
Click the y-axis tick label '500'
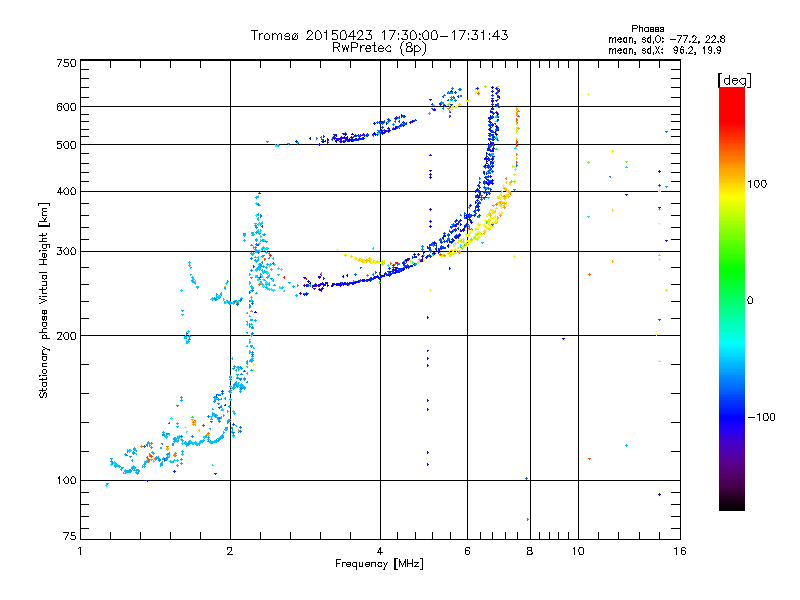point(67,145)
